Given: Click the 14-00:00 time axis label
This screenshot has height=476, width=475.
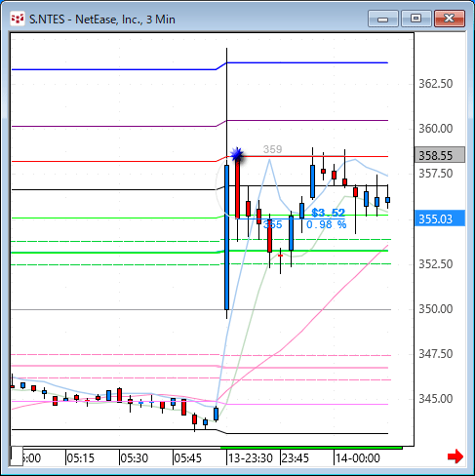Looking at the screenshot, I should (358, 458).
